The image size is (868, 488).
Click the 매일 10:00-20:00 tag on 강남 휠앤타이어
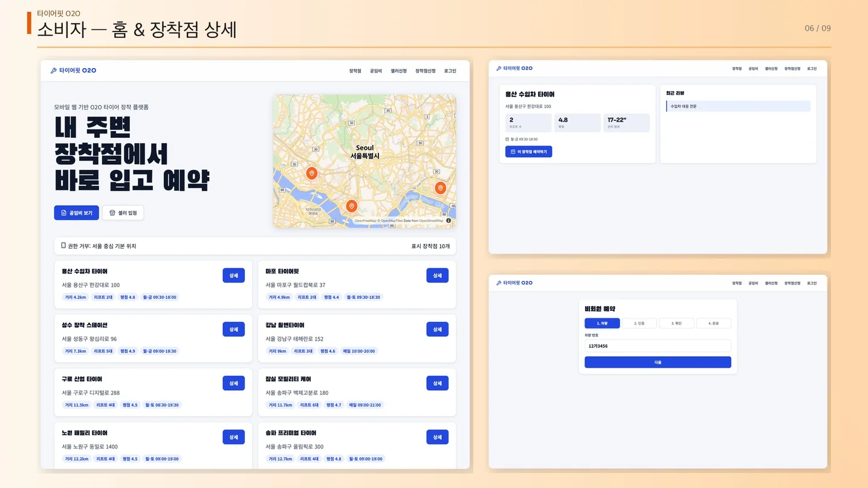(x=358, y=351)
